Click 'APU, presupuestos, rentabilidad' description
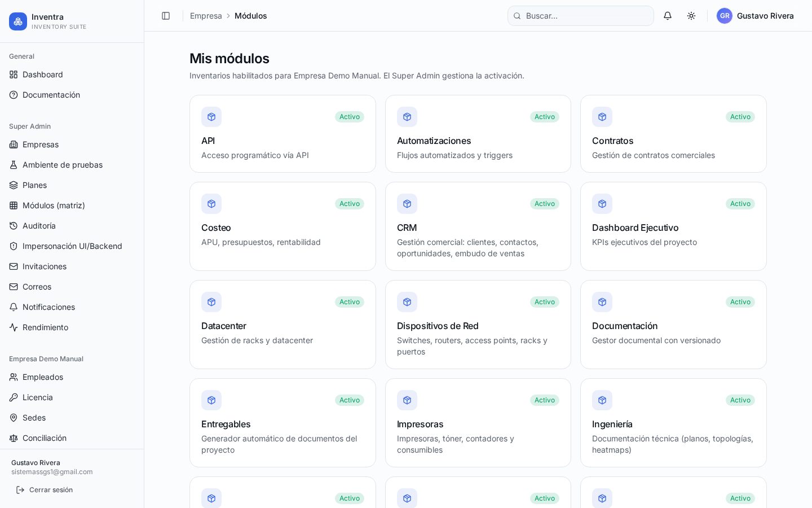The width and height of the screenshot is (812, 508). coord(261,242)
